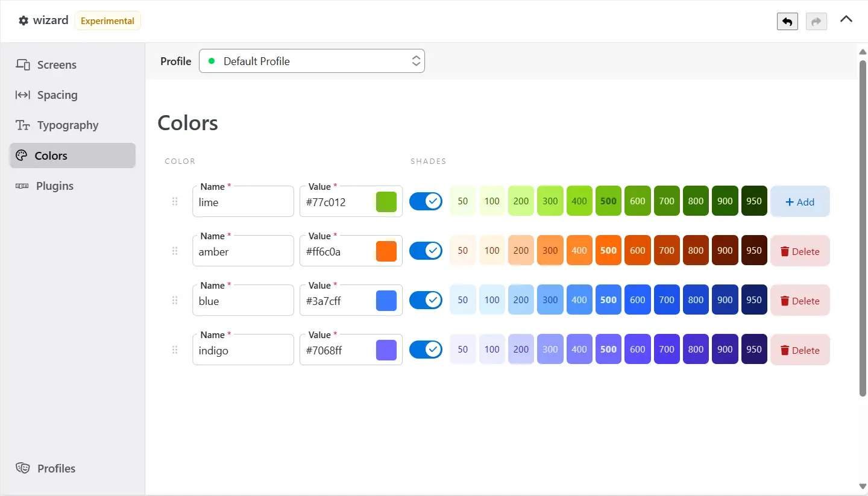Open the Plugins panel

(54, 186)
